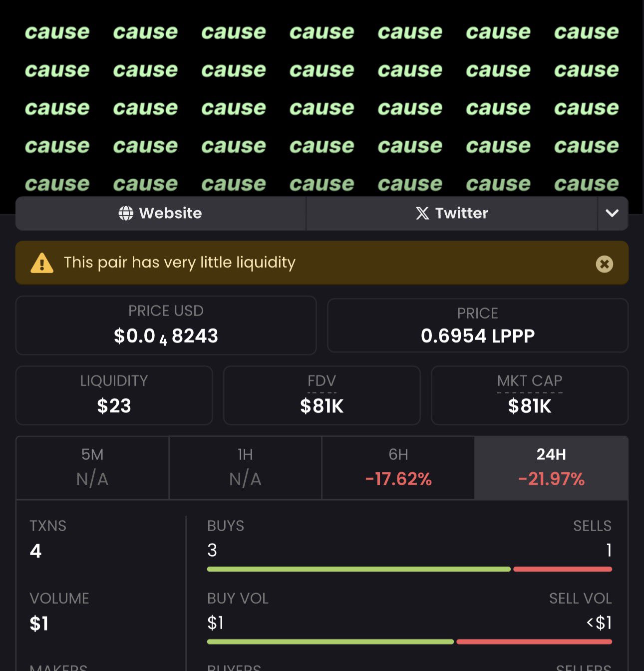Open the Twitter link
Viewport: 644px width, 671px height.
[x=451, y=213]
